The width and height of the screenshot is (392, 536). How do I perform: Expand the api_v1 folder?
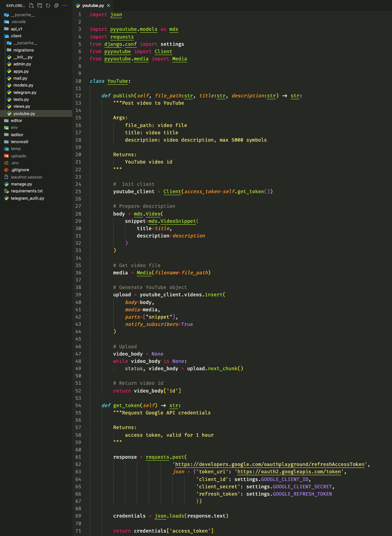(36, 29)
